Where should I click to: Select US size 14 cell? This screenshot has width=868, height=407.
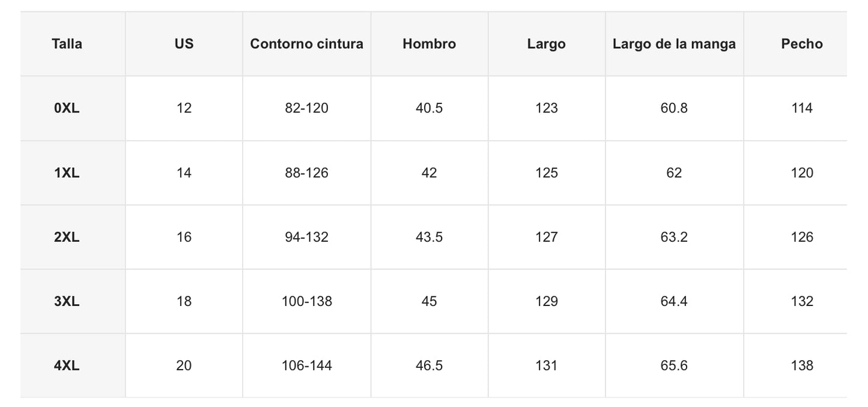coord(184,173)
